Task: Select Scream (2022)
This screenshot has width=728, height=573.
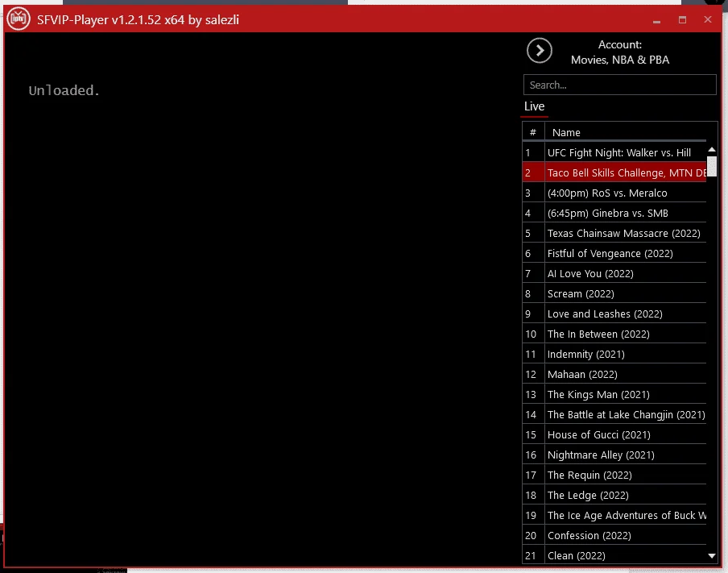Action: [x=614, y=293]
